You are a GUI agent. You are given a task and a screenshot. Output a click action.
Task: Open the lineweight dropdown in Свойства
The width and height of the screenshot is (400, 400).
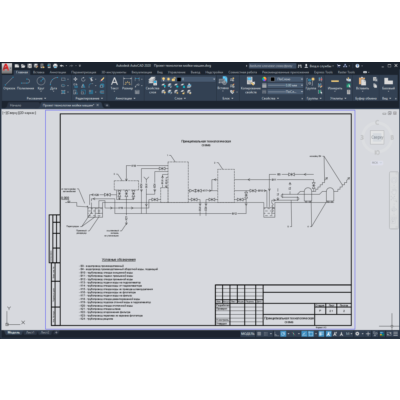coord(286,85)
